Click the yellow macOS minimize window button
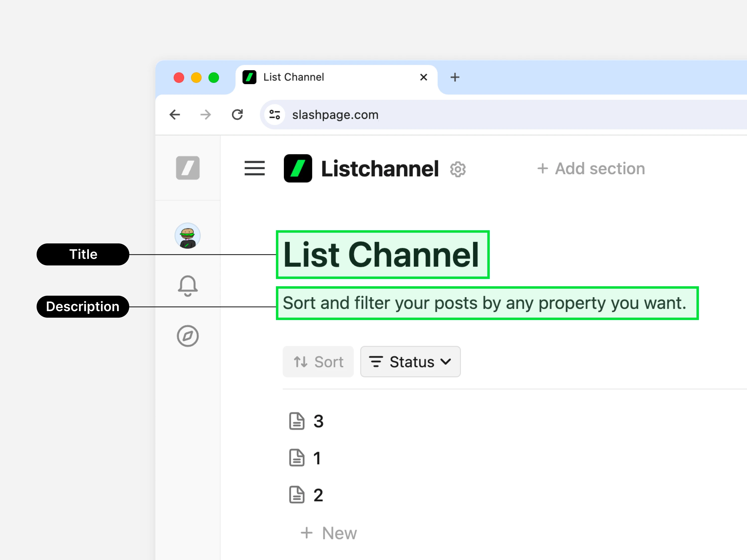The image size is (747, 560). (x=196, y=78)
